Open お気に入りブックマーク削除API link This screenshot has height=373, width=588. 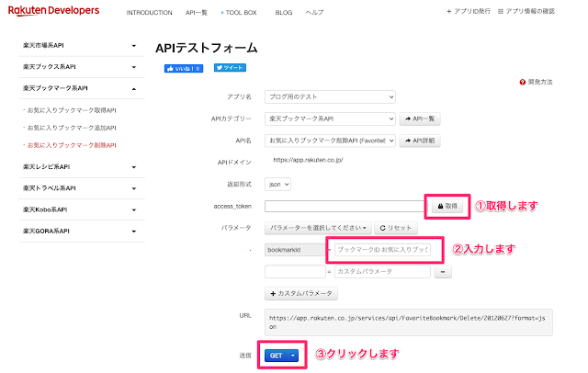72,145
